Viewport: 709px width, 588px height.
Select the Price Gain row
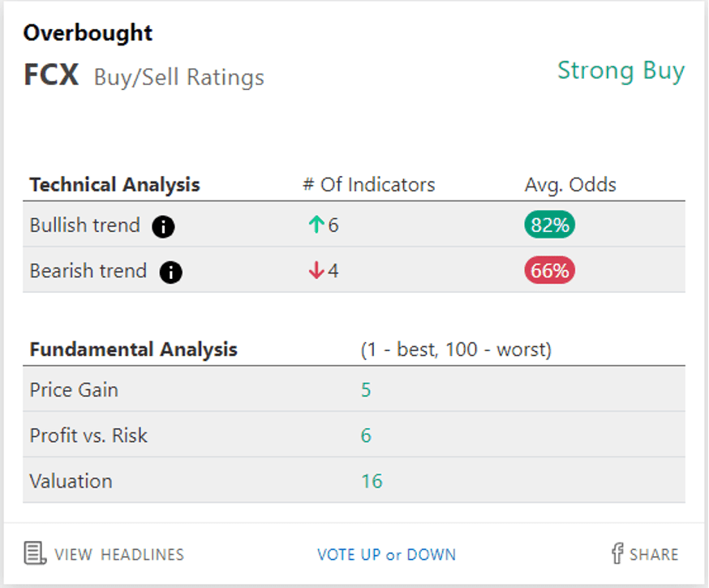(354, 389)
